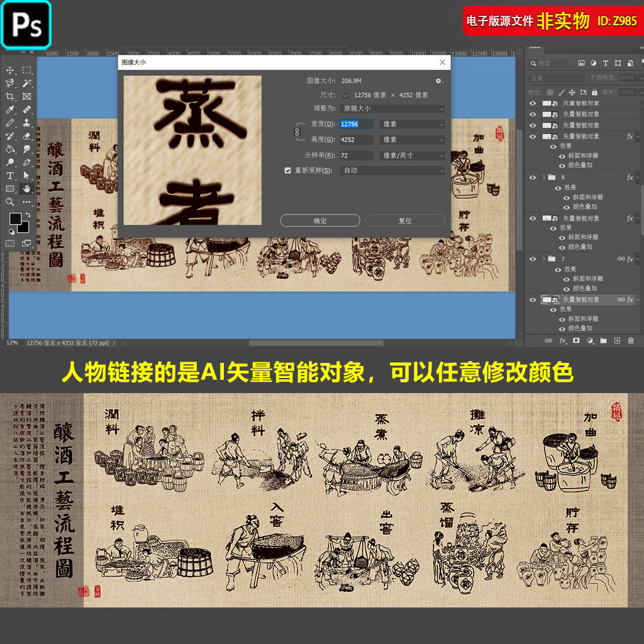
Task: Swap foreground and background colors
Action: pos(28,214)
